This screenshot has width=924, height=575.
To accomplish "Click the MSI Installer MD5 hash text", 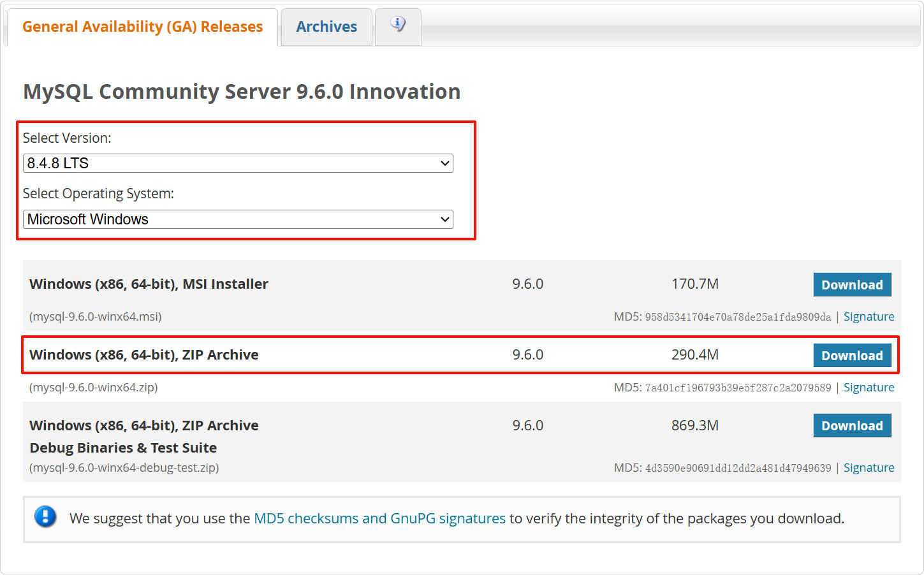I will pos(738,317).
